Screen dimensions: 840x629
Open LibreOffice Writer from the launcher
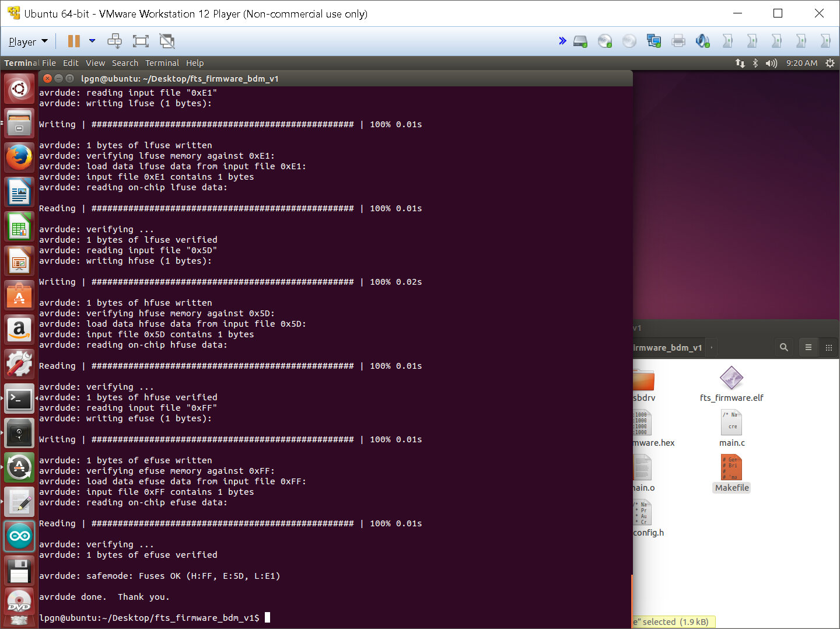(19, 193)
